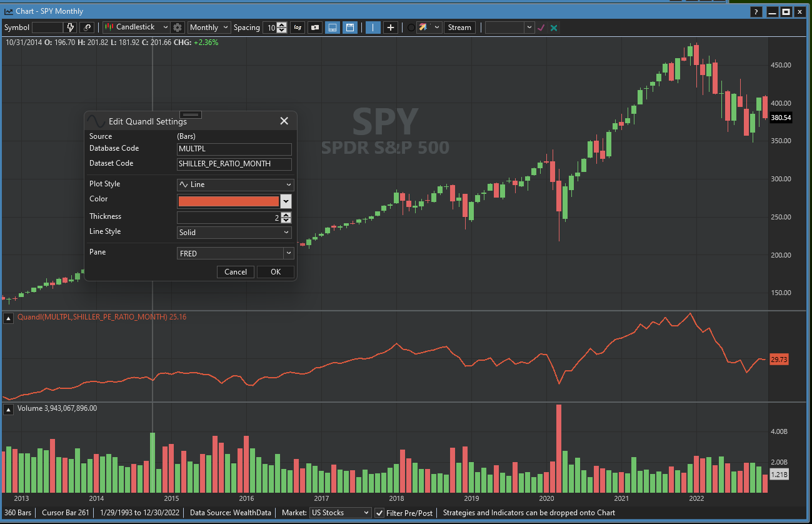Click the pink checkmark toolbar icon
The width and height of the screenshot is (812, 524).
click(x=541, y=28)
